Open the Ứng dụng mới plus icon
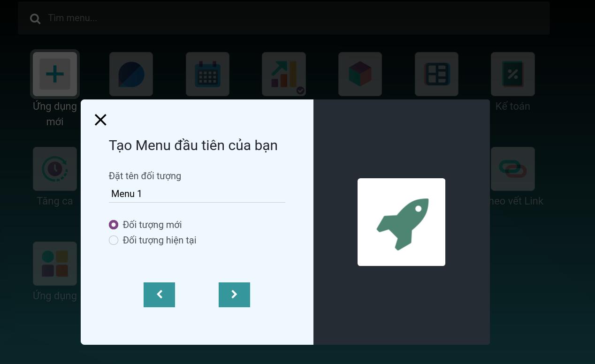The height and width of the screenshot is (364, 595). pyautogui.click(x=55, y=74)
